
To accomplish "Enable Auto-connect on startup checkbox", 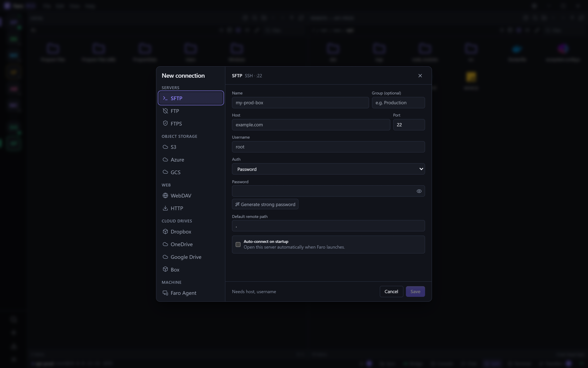I will [238, 244].
